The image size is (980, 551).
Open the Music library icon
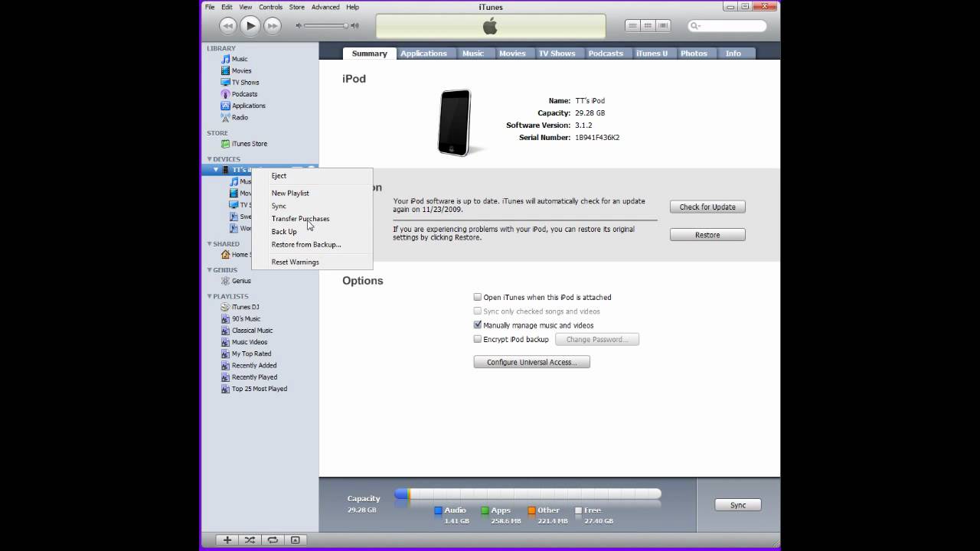click(x=225, y=59)
